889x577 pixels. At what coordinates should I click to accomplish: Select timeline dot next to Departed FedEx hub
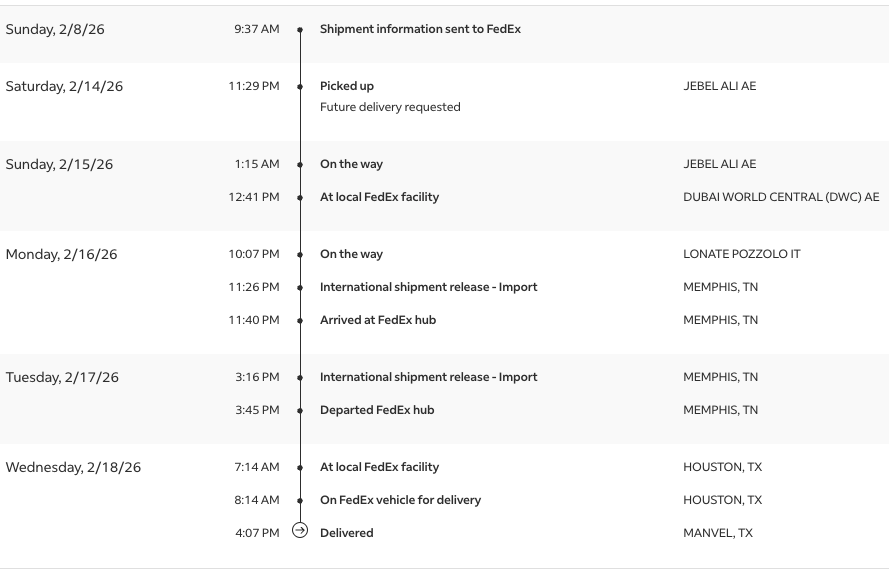point(300,411)
